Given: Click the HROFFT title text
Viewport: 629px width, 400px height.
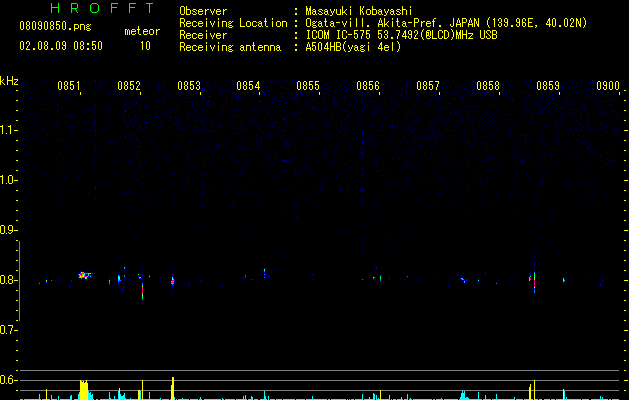Looking at the screenshot, I should [x=103, y=8].
